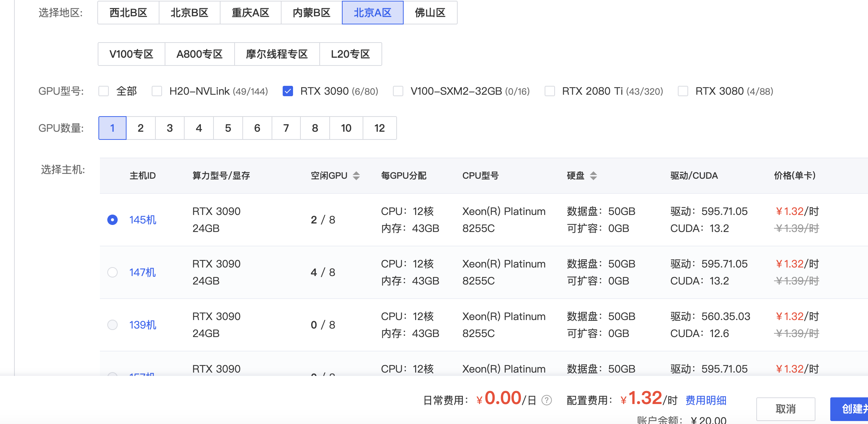The width and height of the screenshot is (868, 424).
Task: Set GPU count to 6
Action: [257, 128]
